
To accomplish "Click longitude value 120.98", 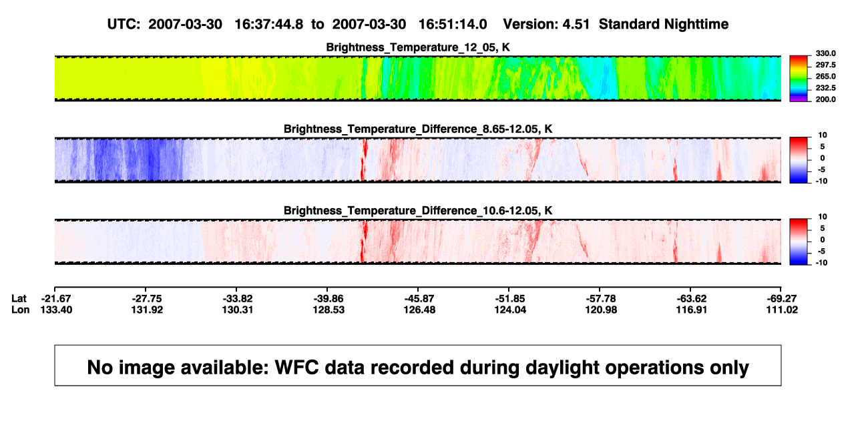I will (600, 310).
